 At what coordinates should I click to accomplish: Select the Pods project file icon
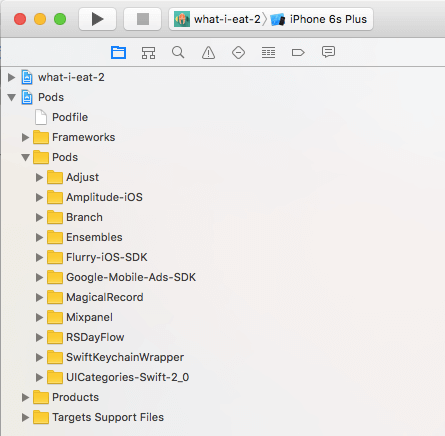click(27, 97)
